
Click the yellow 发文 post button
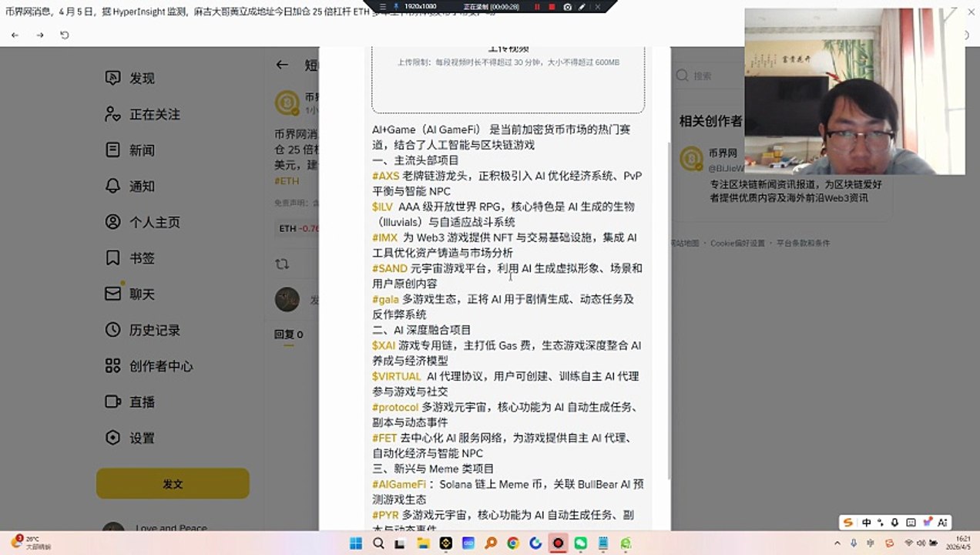pyautogui.click(x=173, y=484)
